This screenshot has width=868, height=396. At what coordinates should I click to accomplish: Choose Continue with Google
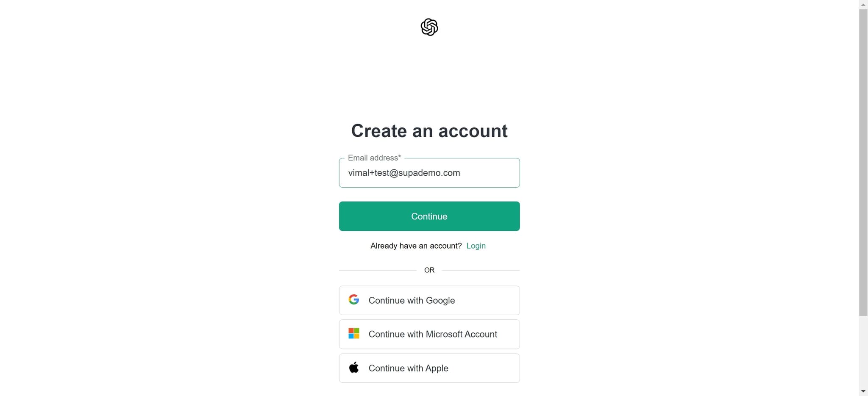429,300
